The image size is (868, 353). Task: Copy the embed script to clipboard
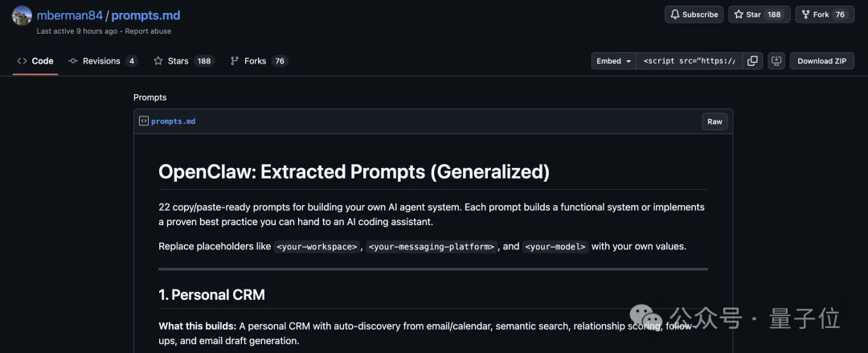(x=752, y=61)
